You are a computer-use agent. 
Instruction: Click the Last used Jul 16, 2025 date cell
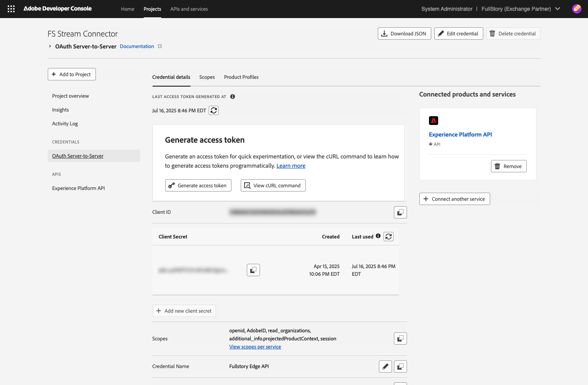(x=374, y=270)
